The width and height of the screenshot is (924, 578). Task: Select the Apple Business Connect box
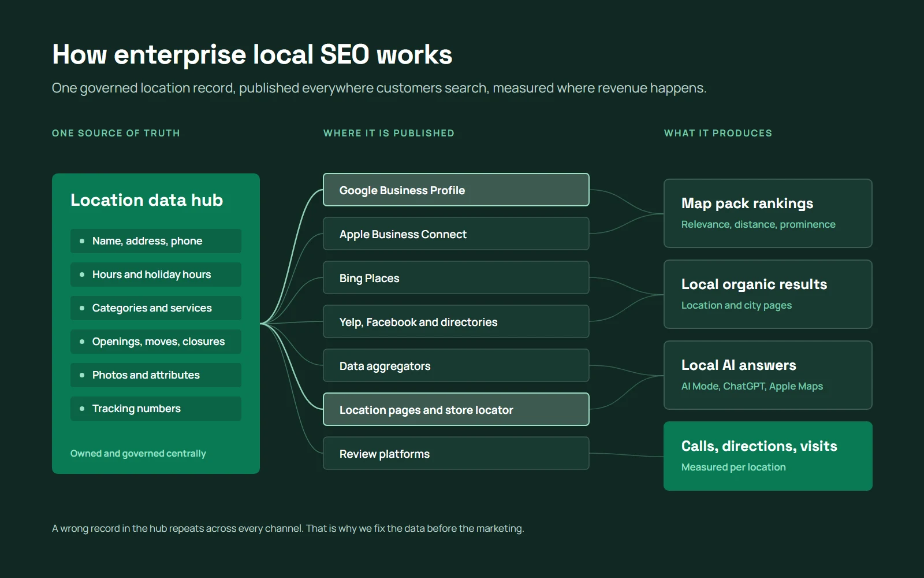456,234
